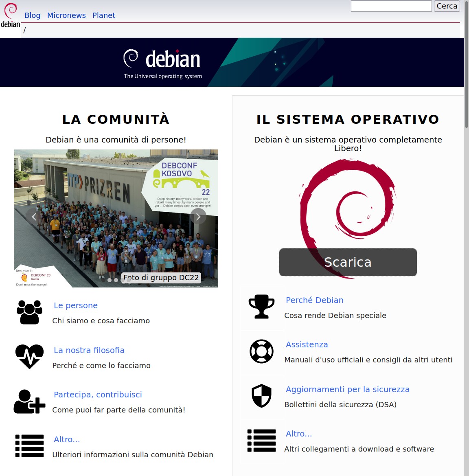This screenshot has height=476, width=469.
Task: Show the previous slide in photo carousel
Action: [34, 217]
